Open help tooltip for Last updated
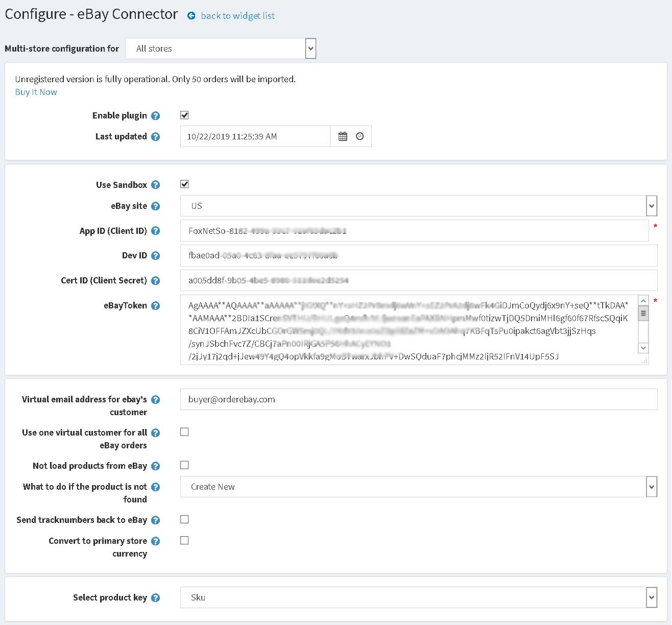The height and width of the screenshot is (625, 672). [156, 137]
